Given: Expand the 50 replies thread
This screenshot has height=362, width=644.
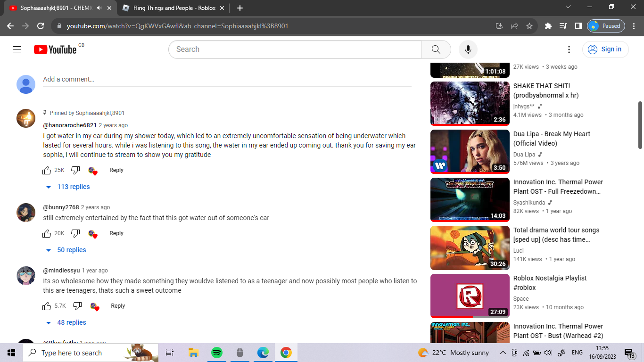Looking at the screenshot, I should pyautogui.click(x=66, y=250).
